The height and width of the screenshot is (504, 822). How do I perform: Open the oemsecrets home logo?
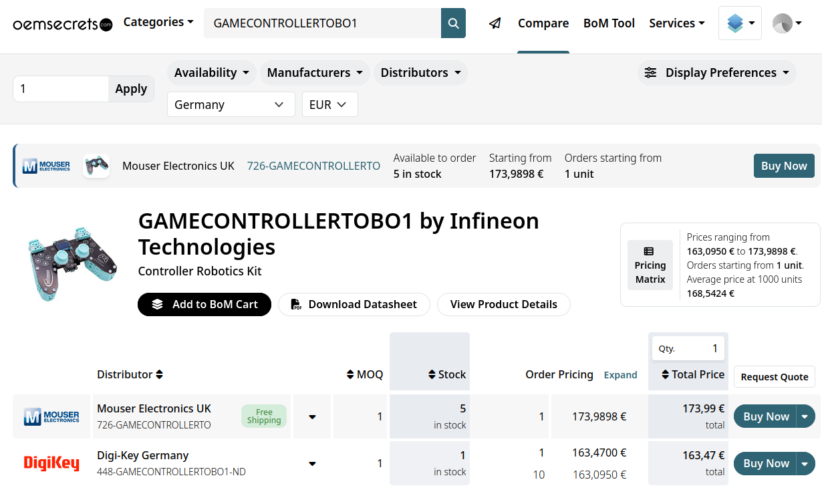point(63,24)
